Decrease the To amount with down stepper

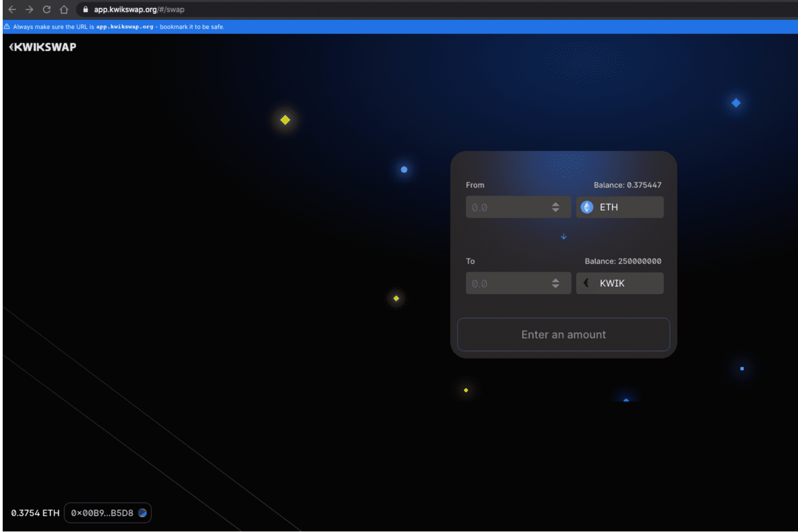click(555, 286)
